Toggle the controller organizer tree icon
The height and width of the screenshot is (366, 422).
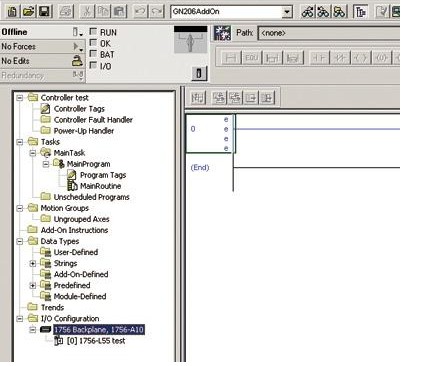click(360, 12)
